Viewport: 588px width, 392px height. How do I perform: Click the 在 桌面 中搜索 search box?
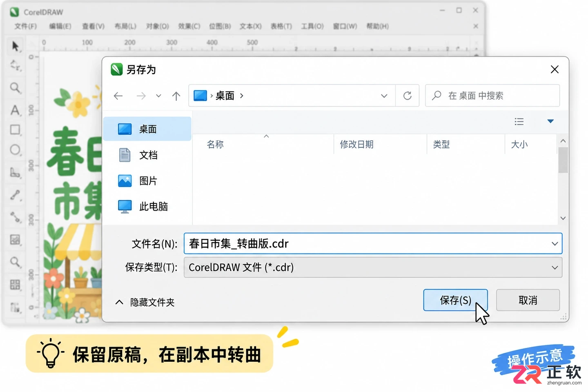click(x=492, y=96)
